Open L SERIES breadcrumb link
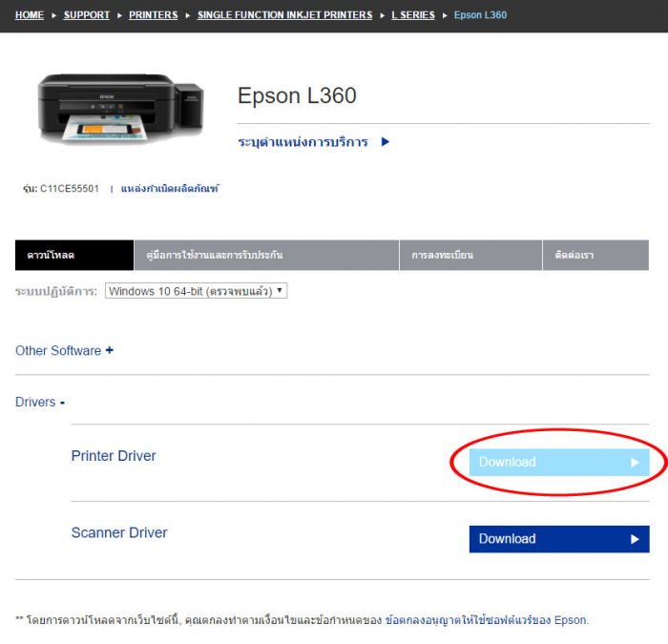Viewport: 668px width, 644px height. point(413,15)
